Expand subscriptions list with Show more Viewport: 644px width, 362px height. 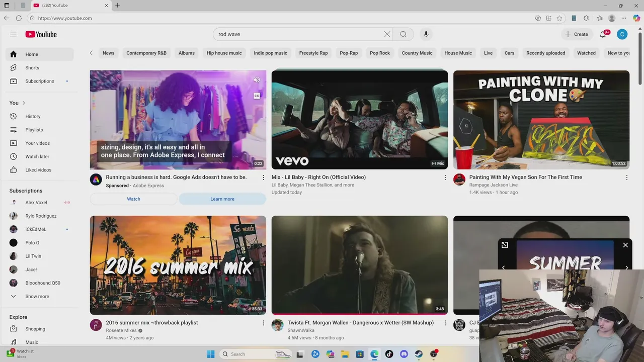tap(39, 296)
